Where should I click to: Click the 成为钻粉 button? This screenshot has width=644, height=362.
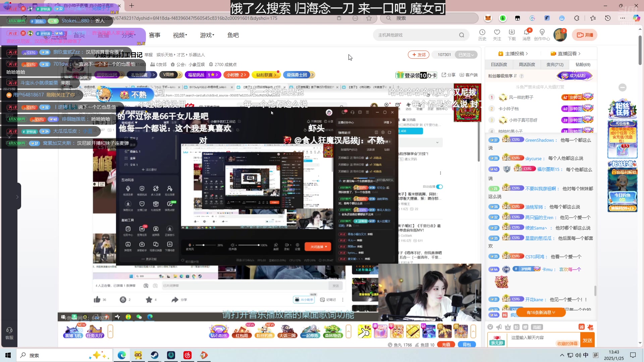pos(575,76)
